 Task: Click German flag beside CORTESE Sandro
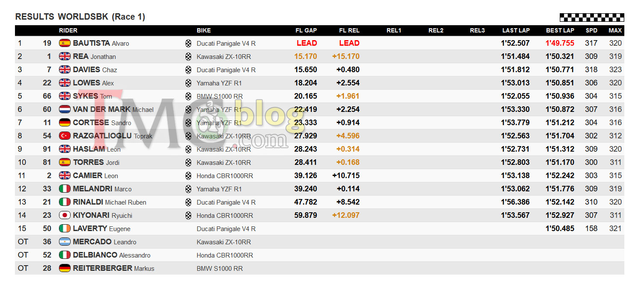click(x=65, y=123)
